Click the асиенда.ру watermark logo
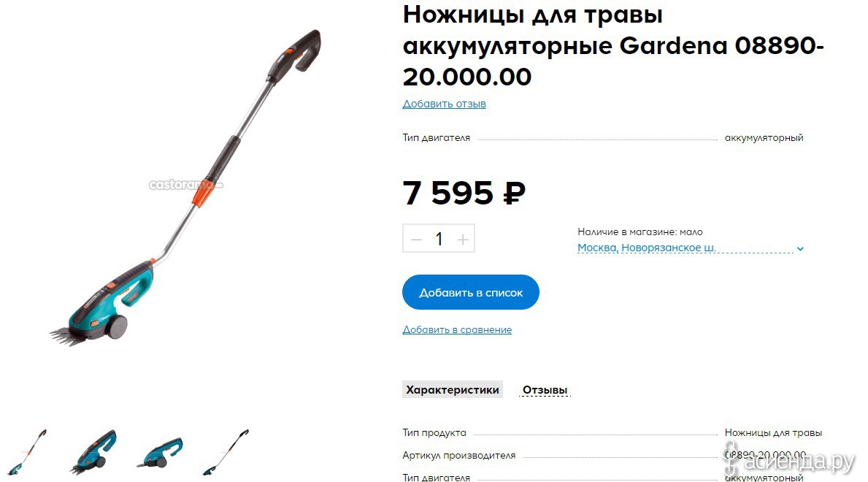 [x=790, y=460]
